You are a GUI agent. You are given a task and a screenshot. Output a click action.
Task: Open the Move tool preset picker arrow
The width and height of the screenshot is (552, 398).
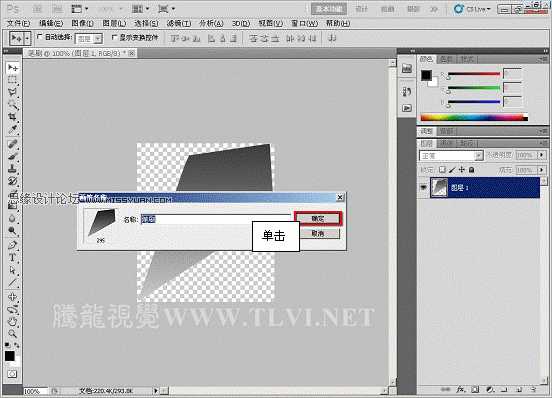coord(27,38)
